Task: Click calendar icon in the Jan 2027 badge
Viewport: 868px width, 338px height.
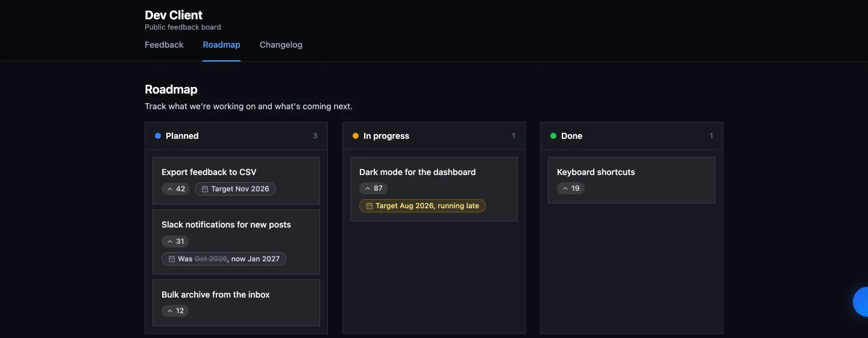Action: tap(172, 259)
